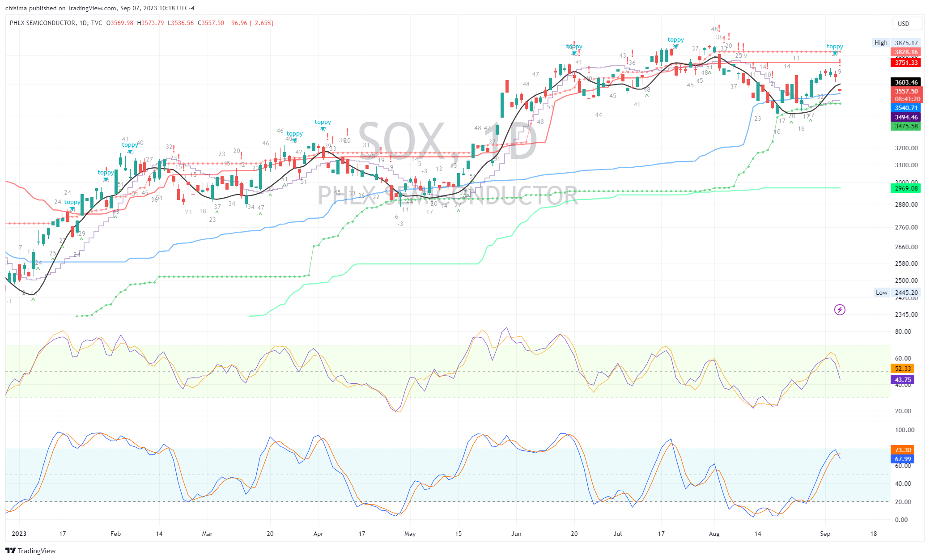
Task: Click the 'toppy' marker near June 20
Action: (574, 47)
